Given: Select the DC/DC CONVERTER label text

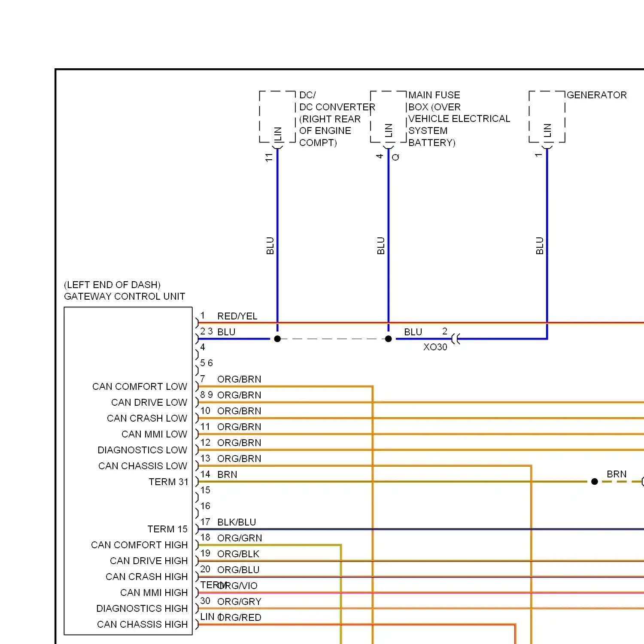Looking at the screenshot, I should (x=337, y=101).
